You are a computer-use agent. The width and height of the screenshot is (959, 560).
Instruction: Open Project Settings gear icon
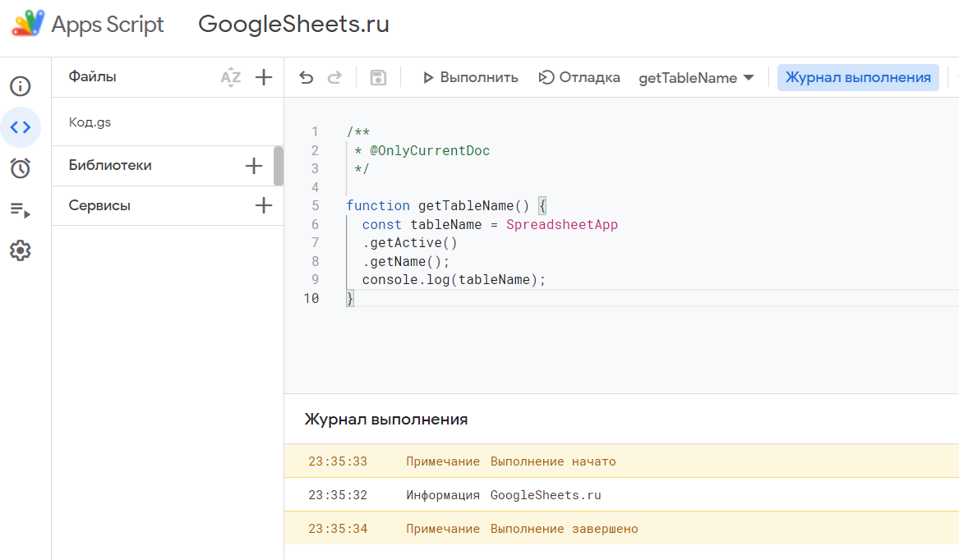[21, 251]
